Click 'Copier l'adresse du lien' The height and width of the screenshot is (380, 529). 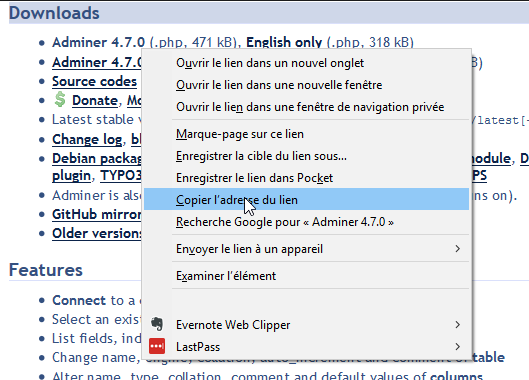[x=306, y=199]
